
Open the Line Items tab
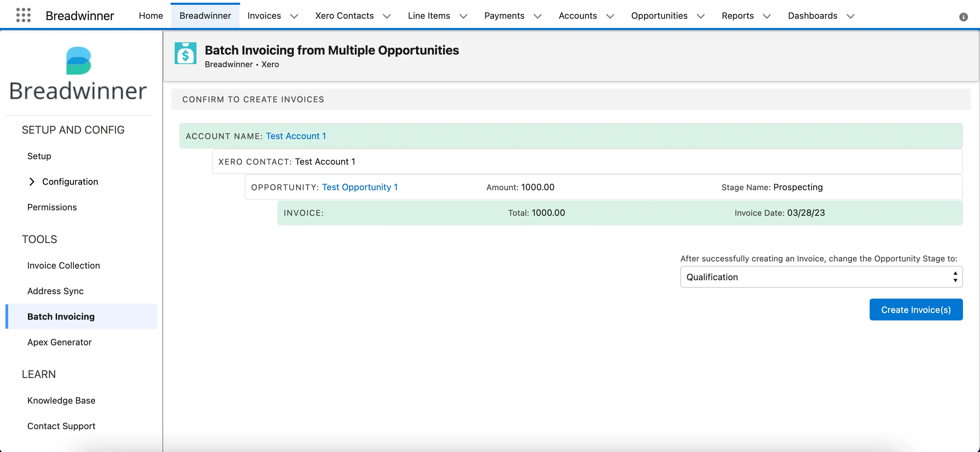coord(429,16)
